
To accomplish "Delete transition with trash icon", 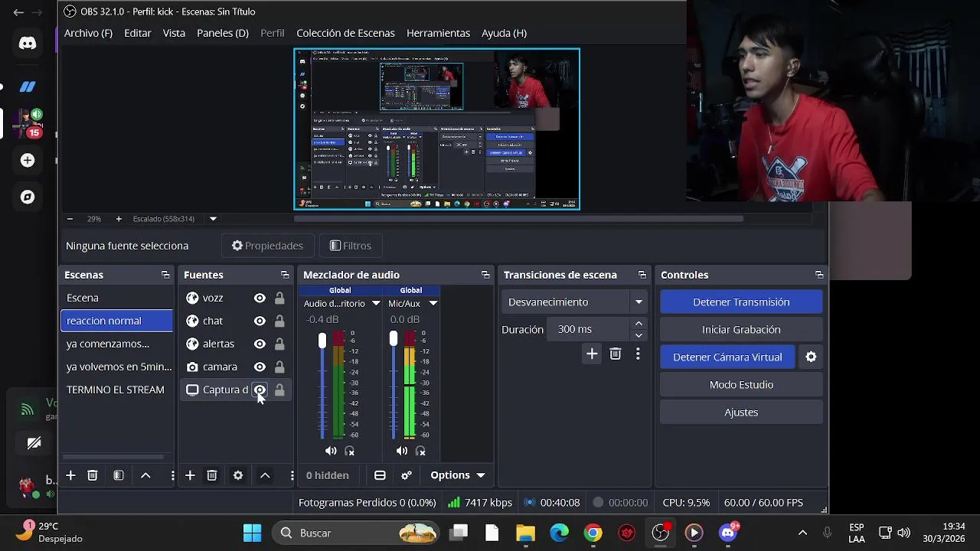I will click(616, 354).
